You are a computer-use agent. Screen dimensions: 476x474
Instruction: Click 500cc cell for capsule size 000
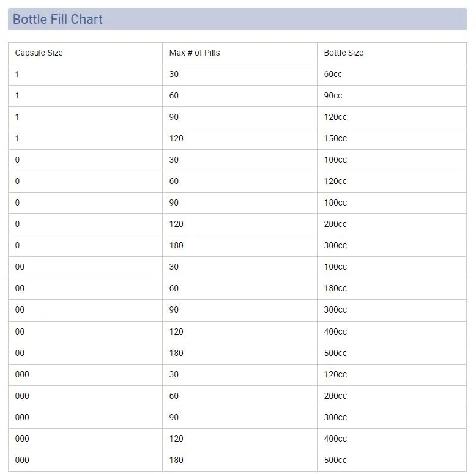pos(335,460)
